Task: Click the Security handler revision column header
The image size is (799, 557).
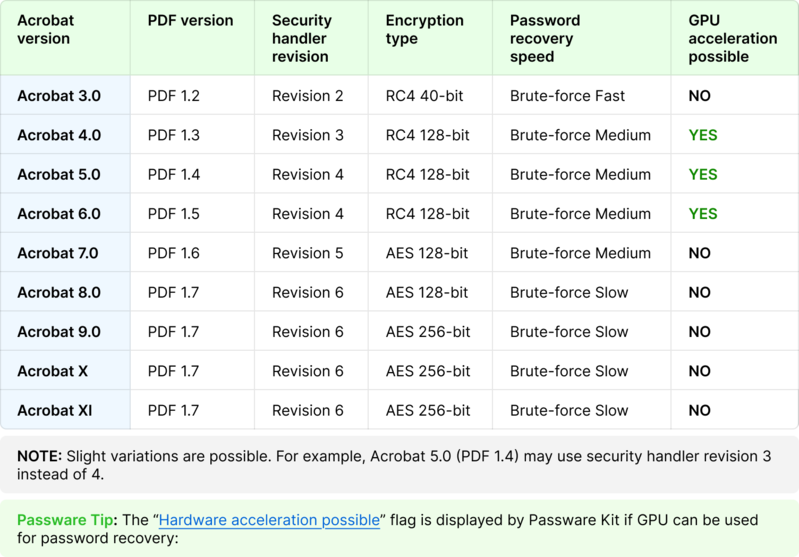Action: [302, 38]
